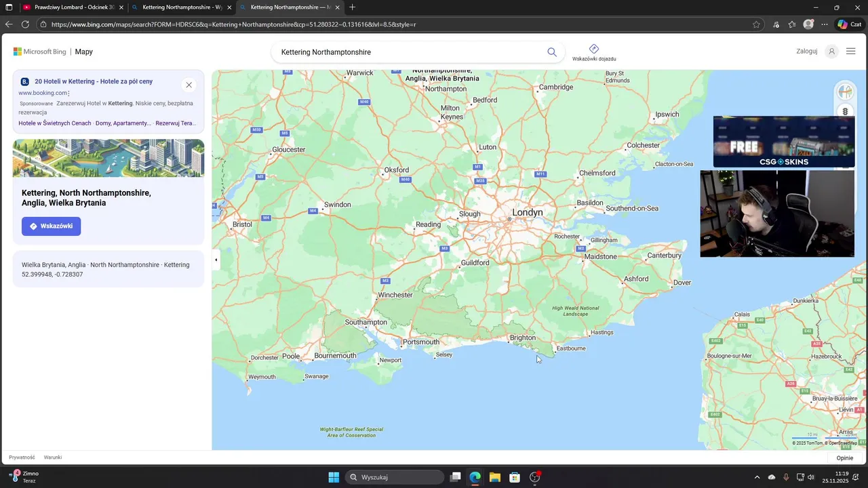Click the system tray microphone icon
Screen dimensions: 868x488
786,477
